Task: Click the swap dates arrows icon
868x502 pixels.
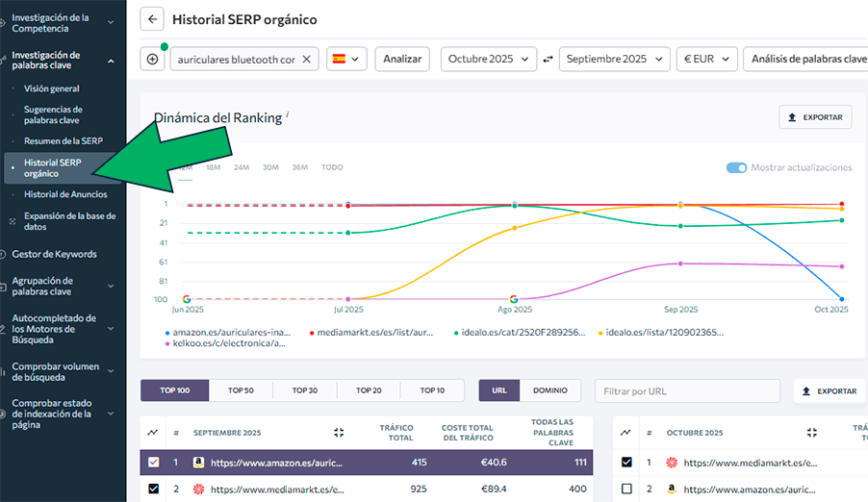Action: pos(548,59)
